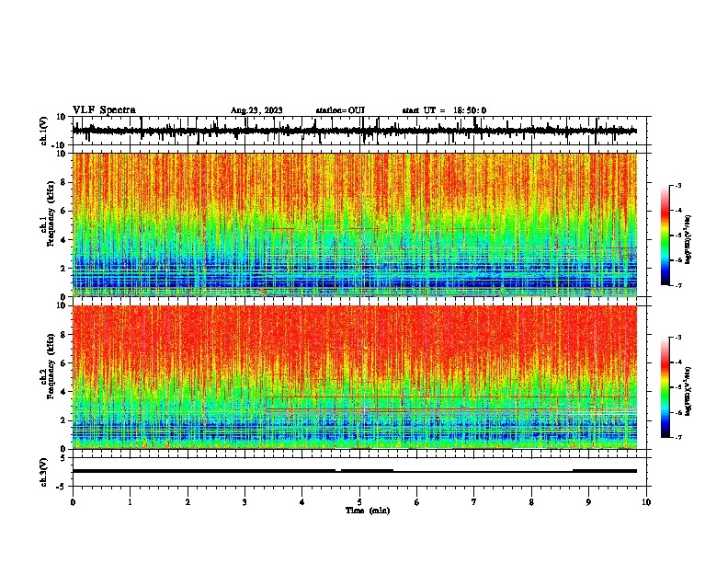Click the "4" kHz tick on ch.2 frequency axis

pos(63,392)
